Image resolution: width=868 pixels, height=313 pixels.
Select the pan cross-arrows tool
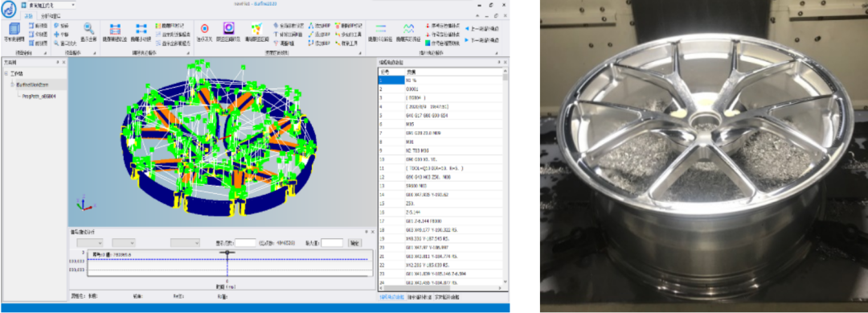(57, 34)
